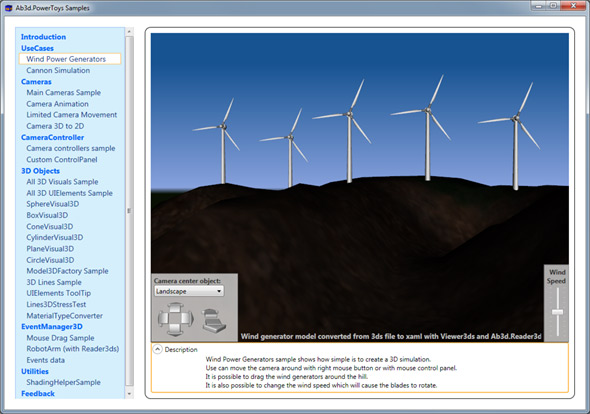
Task: Minimize the Ab3d.PowerToys Samples window
Action: coord(539,6)
